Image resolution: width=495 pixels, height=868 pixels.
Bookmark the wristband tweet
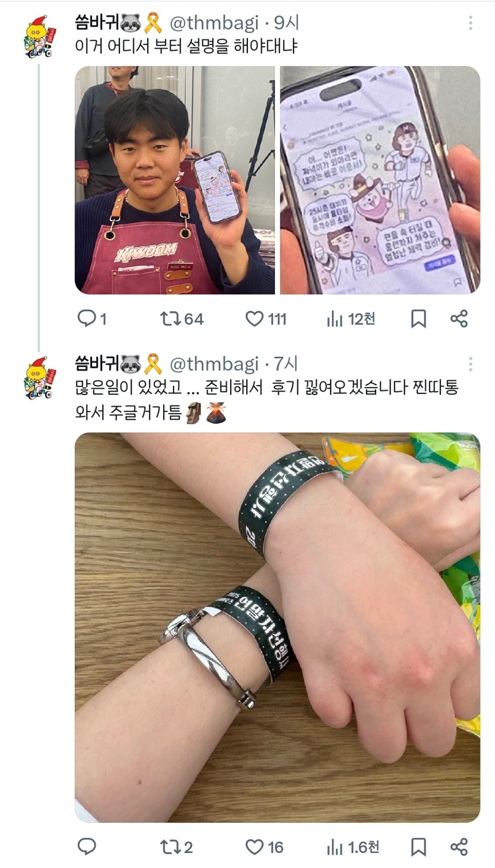click(418, 847)
